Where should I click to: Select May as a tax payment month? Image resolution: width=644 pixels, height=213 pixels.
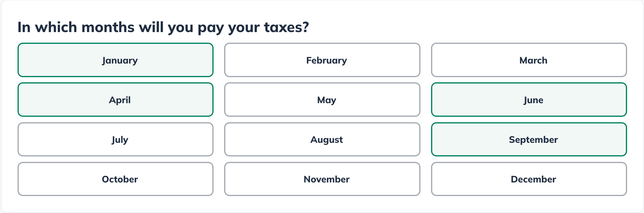point(326,100)
